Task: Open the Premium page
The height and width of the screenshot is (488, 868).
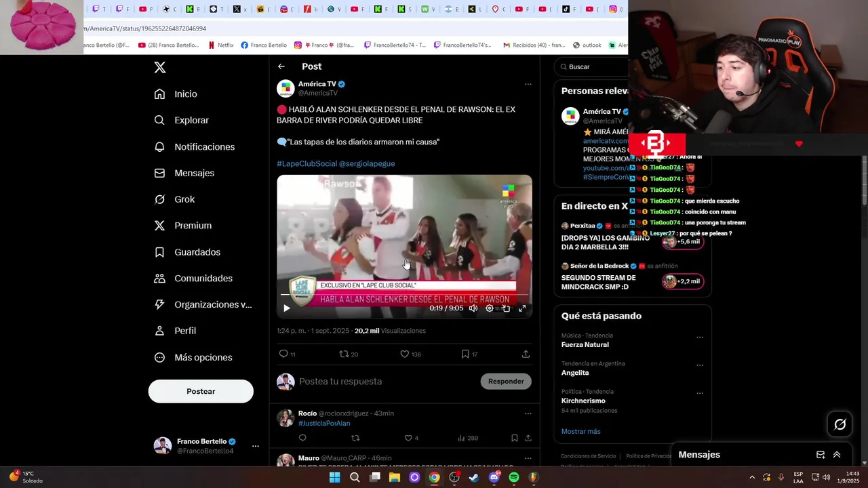Action: [182, 226]
